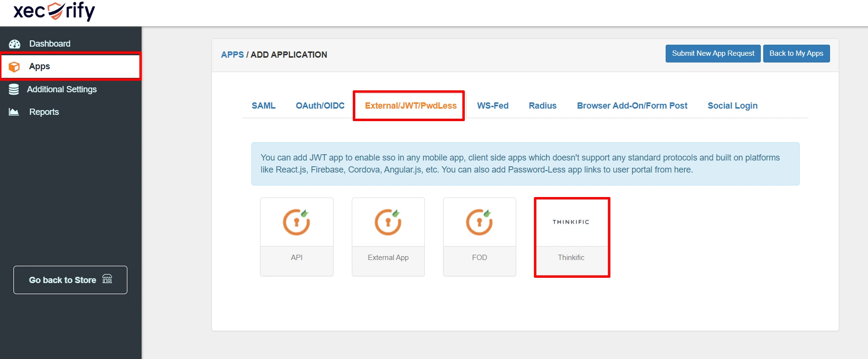This screenshot has height=359, width=868.
Task: Click the Submit New App Request button
Action: tap(713, 53)
